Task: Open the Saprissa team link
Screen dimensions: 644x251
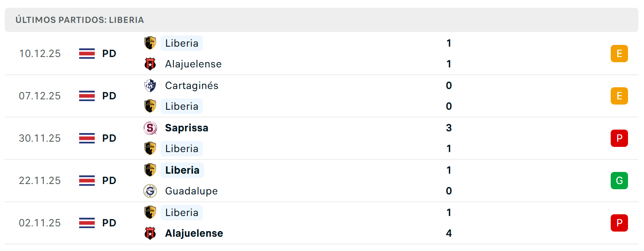Action: [x=186, y=128]
